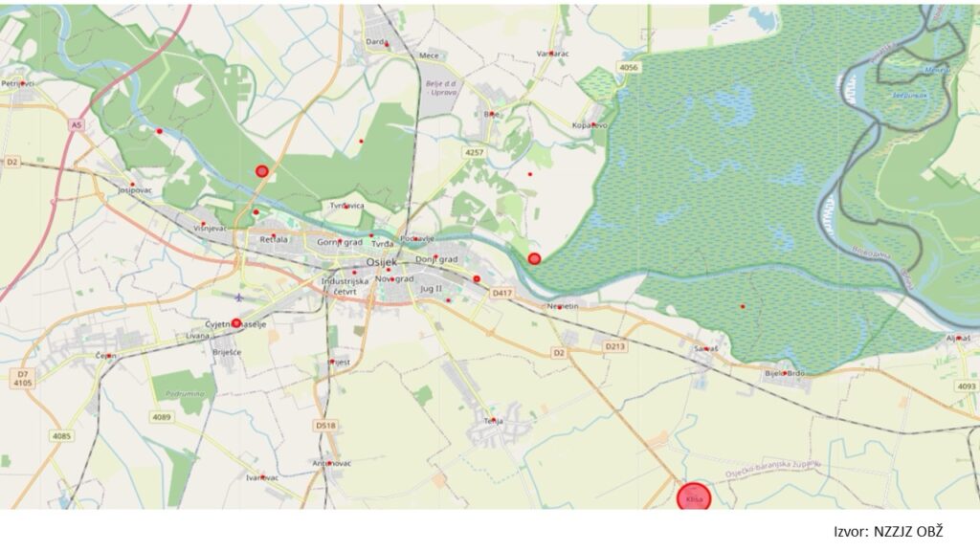This screenshot has width=980, height=551.
Task: Select the D417 road shield
Action: click(501, 293)
